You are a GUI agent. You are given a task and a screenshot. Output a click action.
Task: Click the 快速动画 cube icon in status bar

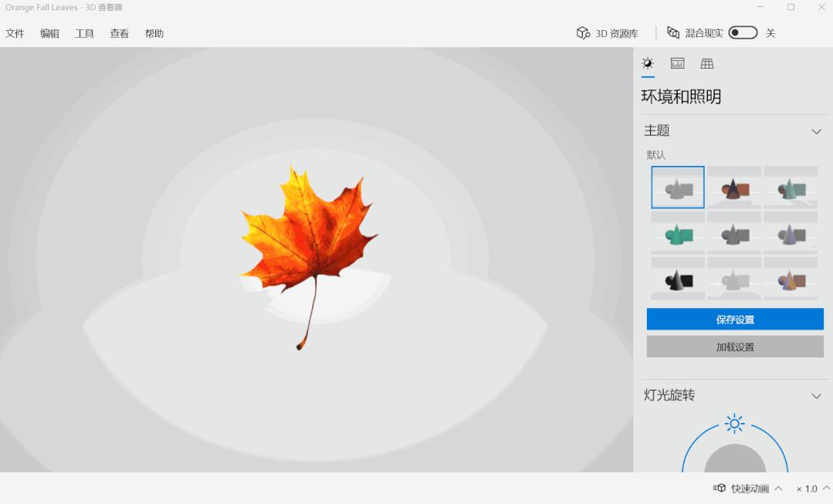[x=720, y=489]
